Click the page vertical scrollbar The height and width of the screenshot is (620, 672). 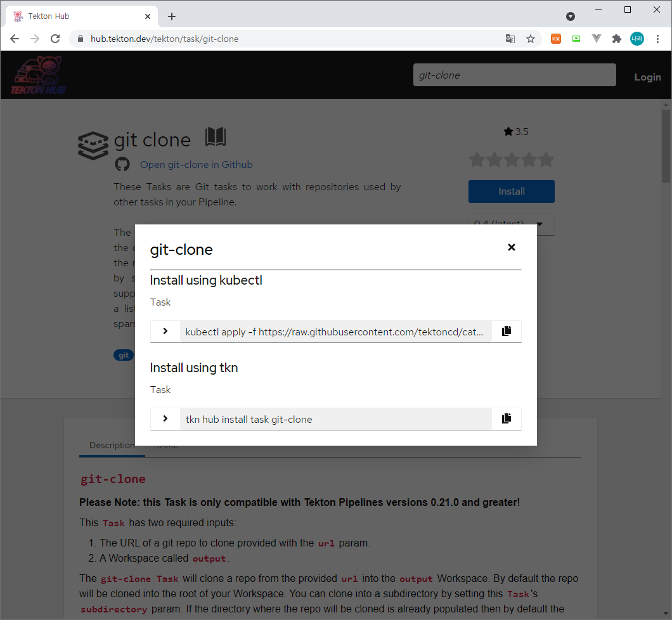tap(666, 146)
